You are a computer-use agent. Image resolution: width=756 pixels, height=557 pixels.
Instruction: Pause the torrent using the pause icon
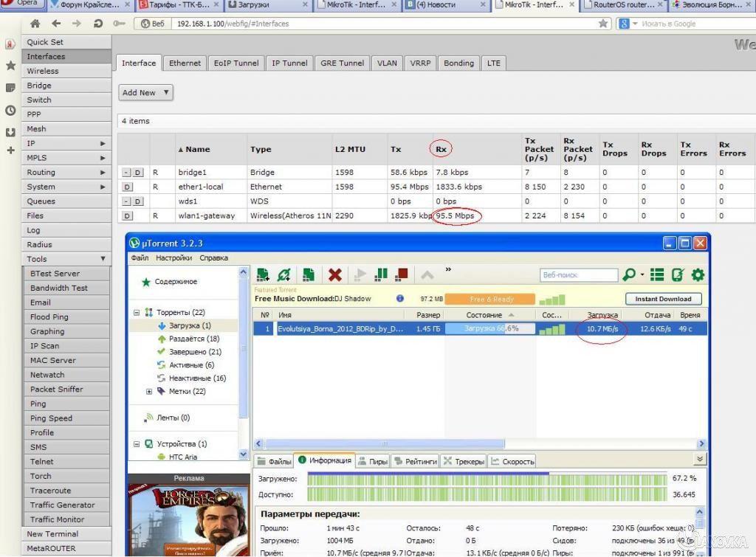381,275
